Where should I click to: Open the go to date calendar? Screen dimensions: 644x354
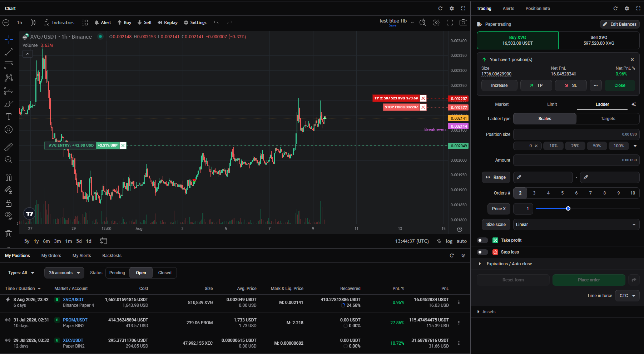(104, 241)
